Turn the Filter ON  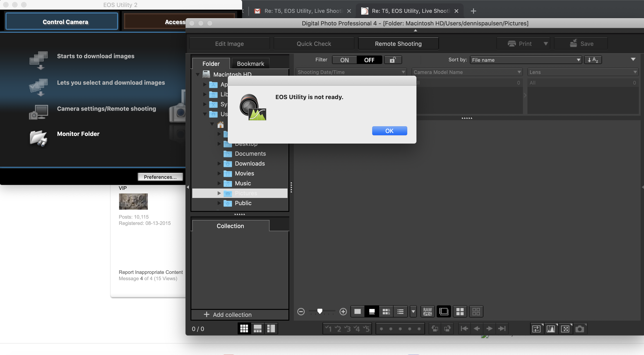[345, 60]
